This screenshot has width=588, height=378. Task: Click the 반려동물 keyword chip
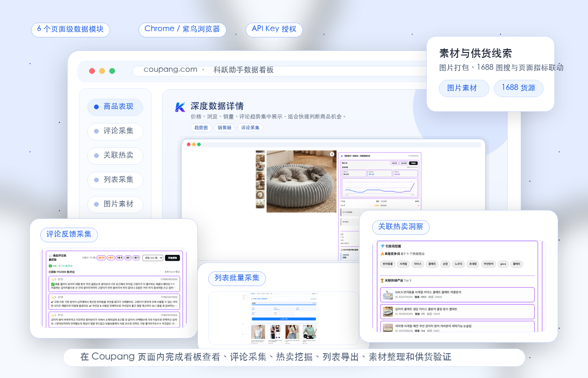click(388, 264)
